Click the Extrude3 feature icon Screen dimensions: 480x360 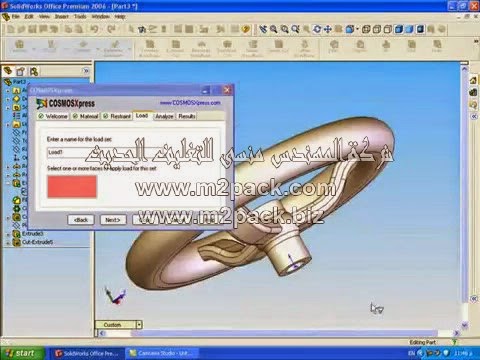[x=16, y=234]
